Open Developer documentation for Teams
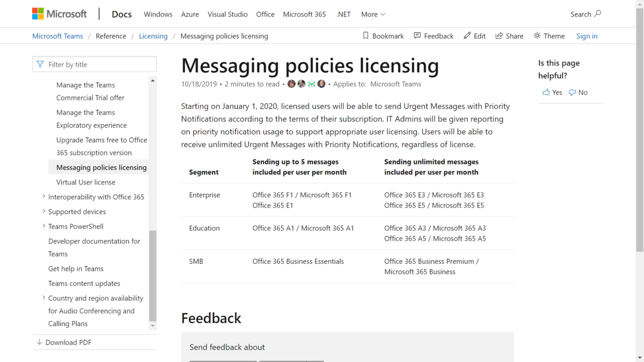 (94, 247)
